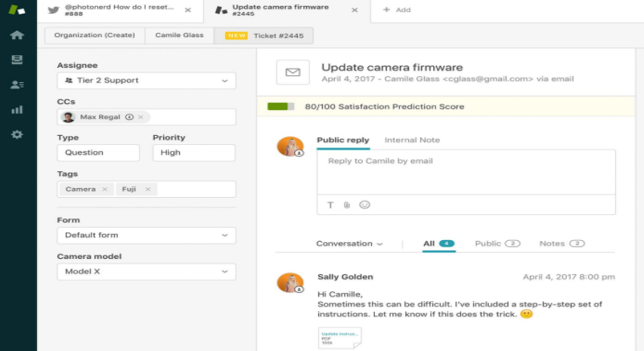Open the Home dashboard icon

click(17, 35)
